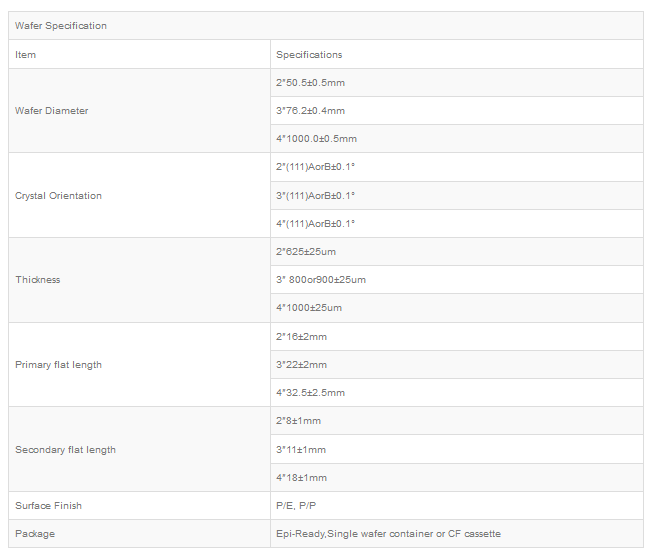The width and height of the screenshot is (648, 555).
Task: Click the Epi-Ready package description cell
Action: [x=388, y=534]
